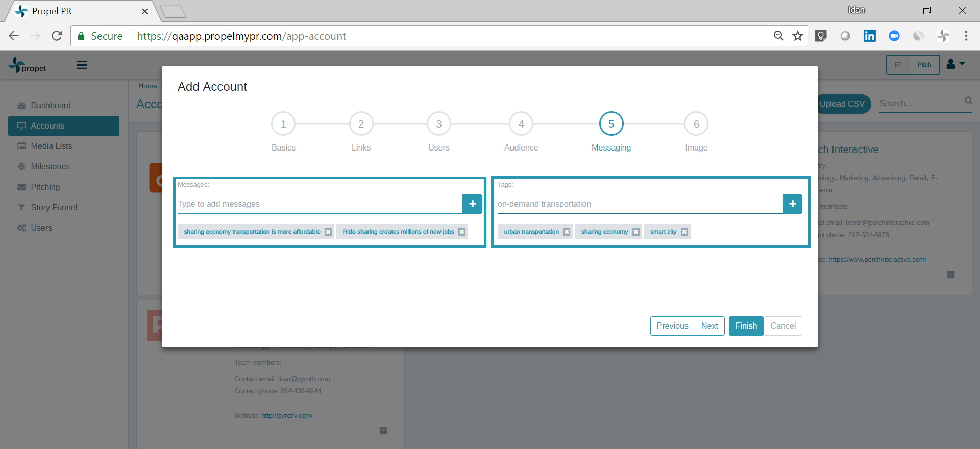Viewport: 980px width, 449px height.
Task: Open the perchinteractive.com website link
Action: pyautogui.click(x=877, y=260)
